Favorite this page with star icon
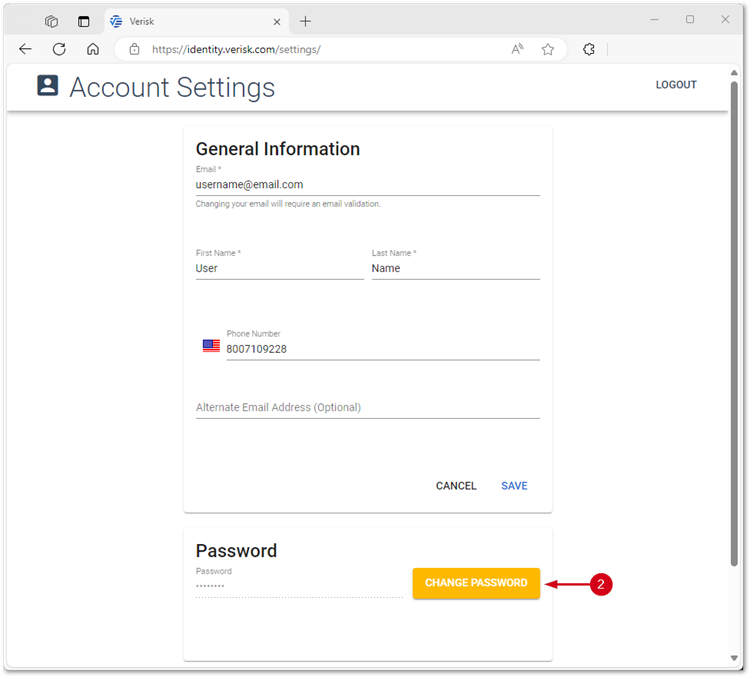The height and width of the screenshot is (677, 750). tap(548, 49)
